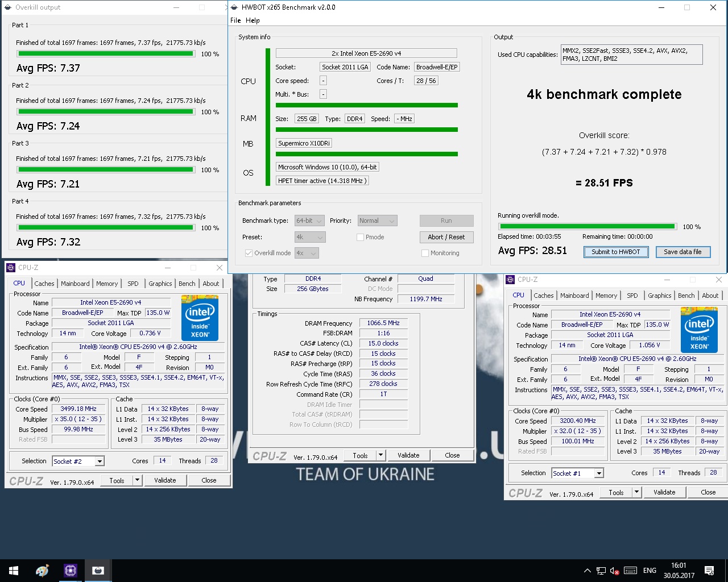The image size is (728, 582).
Task: Open the notification action center
Action: pos(709,571)
